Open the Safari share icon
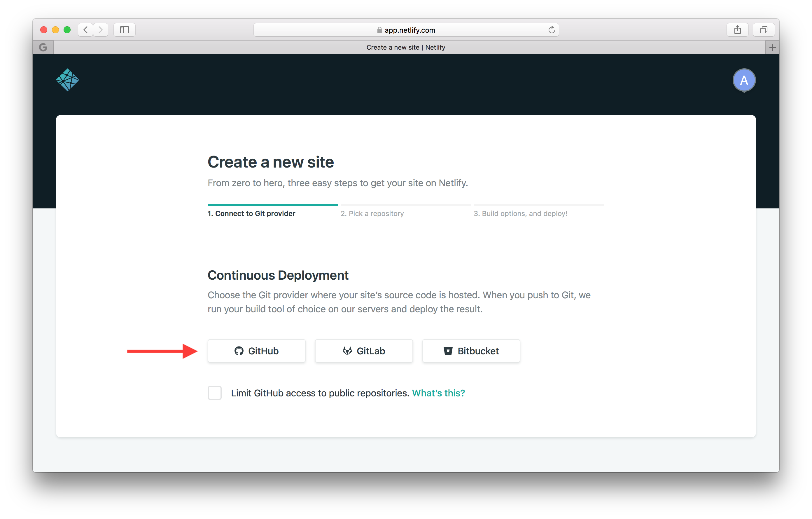812x519 pixels. 737,30
